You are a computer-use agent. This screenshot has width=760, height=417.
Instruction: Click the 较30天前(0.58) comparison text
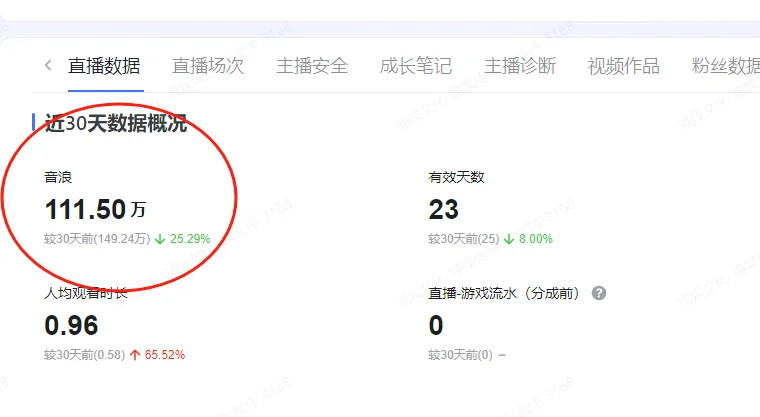[x=85, y=354]
